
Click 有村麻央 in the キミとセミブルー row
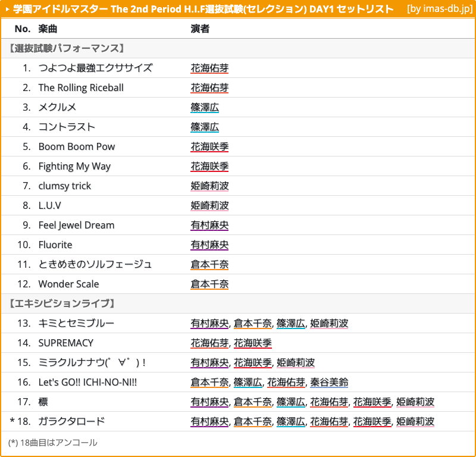tap(209, 323)
